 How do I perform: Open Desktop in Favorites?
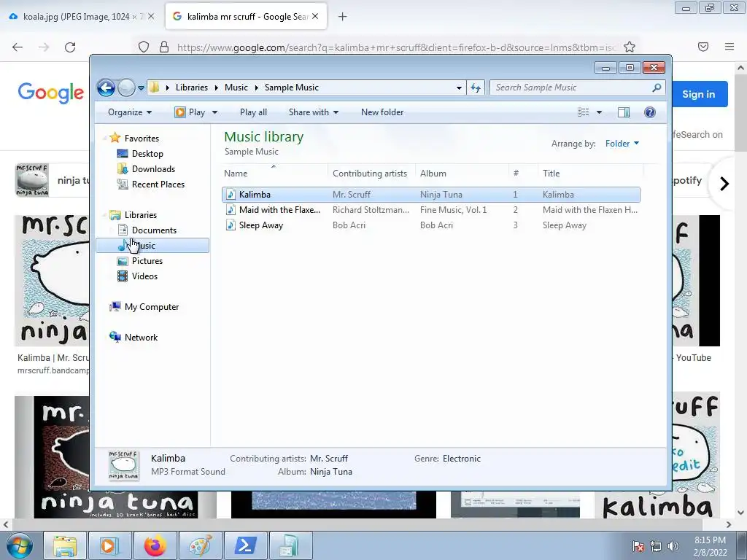147,154
